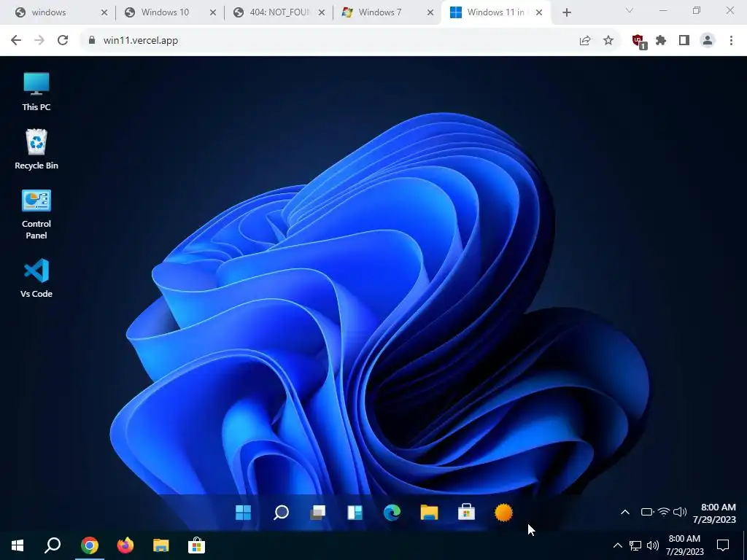Close the 404: NOT_FOUND tab
This screenshot has width=747, height=560.
click(322, 13)
